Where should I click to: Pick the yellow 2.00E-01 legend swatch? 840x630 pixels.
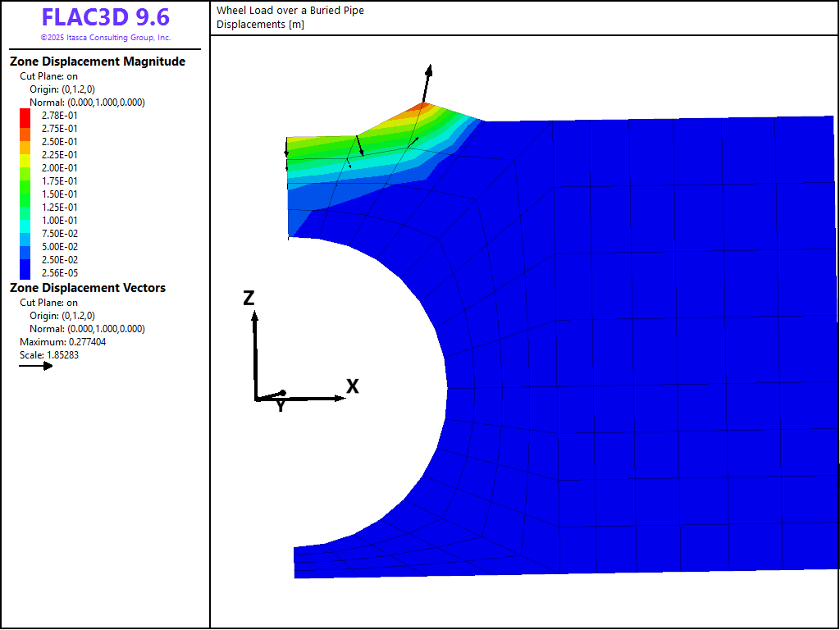click(25, 167)
